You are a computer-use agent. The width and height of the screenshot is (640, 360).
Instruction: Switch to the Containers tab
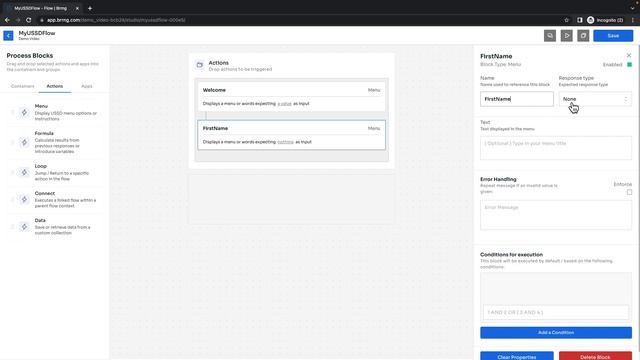point(22,86)
